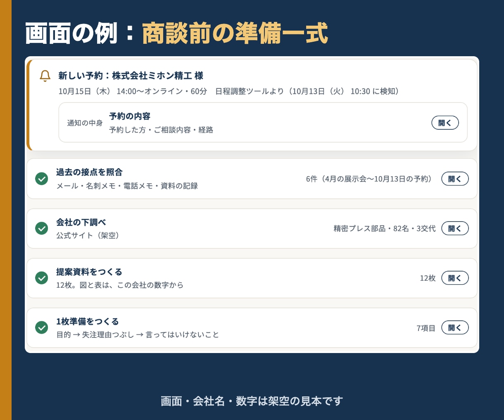The height and width of the screenshot is (420, 504).
Task: Click 12枚。図と表は、この会社の数字から text
Action: tap(120, 285)
